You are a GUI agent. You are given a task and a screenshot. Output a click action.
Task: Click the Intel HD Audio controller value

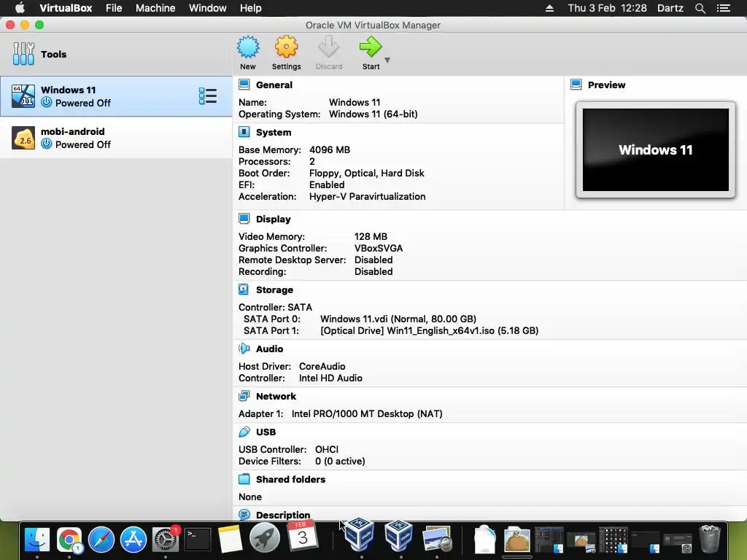click(330, 378)
